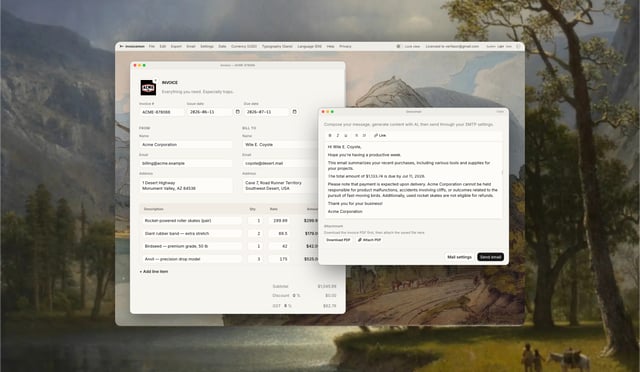Edit rate 42 for Birdseed row

[x=279, y=246]
